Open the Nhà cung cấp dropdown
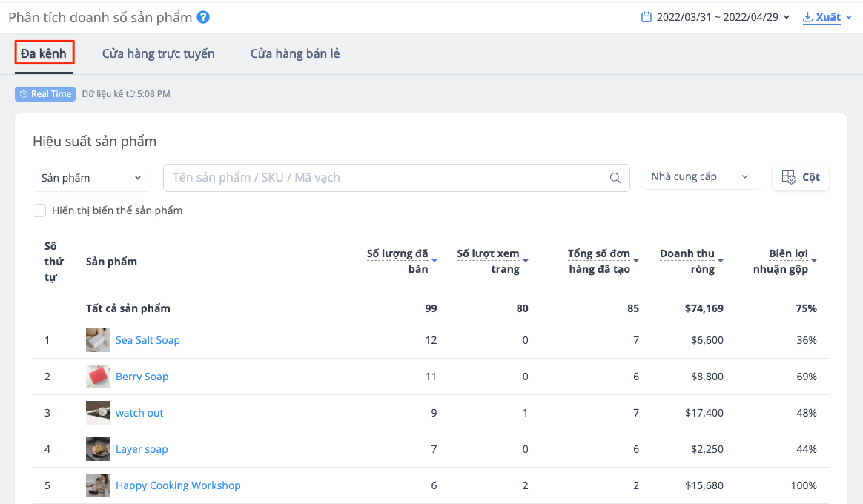 pos(700,176)
